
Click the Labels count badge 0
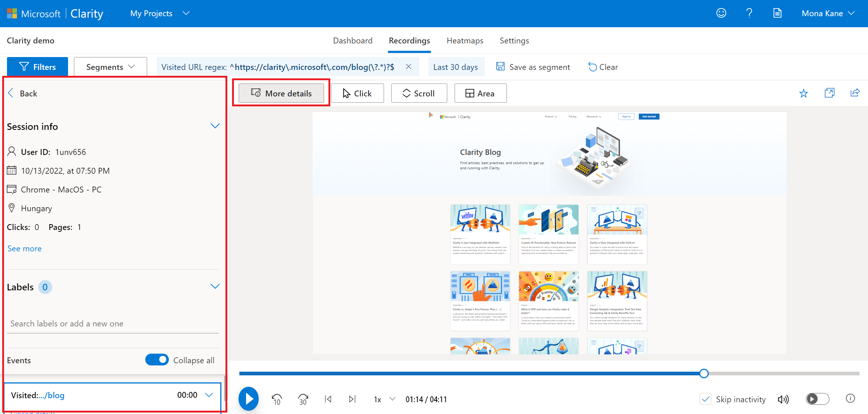(x=45, y=287)
